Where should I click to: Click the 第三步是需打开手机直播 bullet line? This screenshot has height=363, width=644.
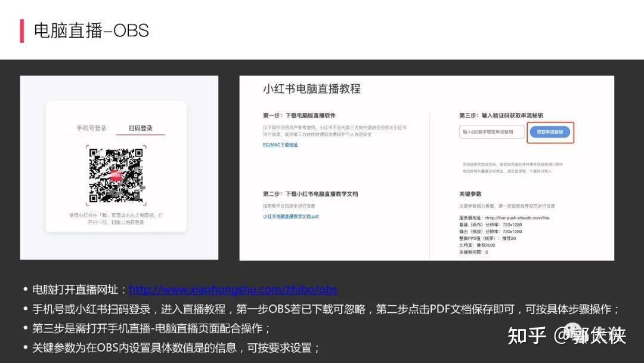point(151,328)
